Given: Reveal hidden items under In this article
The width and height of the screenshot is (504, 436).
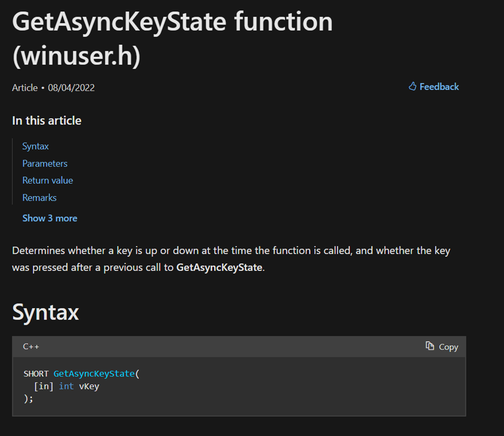Looking at the screenshot, I should click(x=49, y=218).
